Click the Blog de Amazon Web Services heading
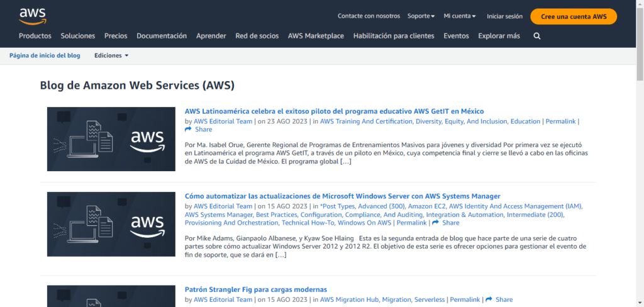Image resolution: width=644 pixels, height=307 pixels. [x=137, y=86]
